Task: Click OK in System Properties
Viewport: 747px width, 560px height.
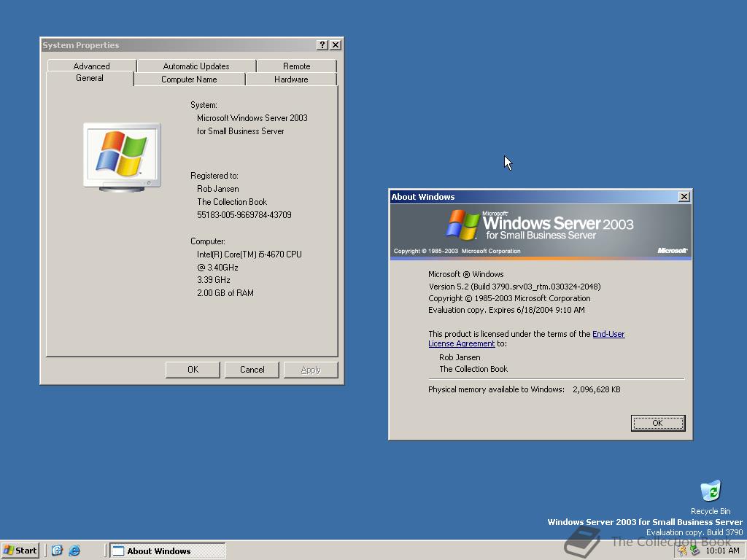Action: tap(193, 370)
